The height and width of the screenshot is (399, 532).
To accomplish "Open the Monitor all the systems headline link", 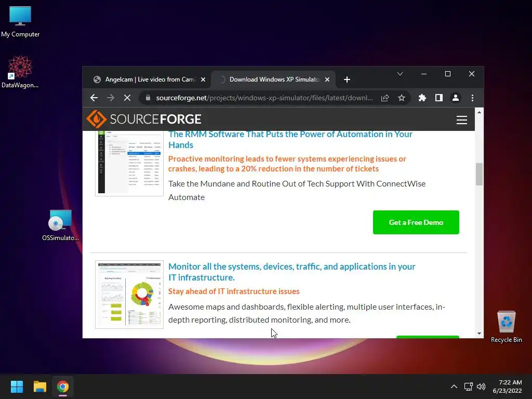I will pos(292,272).
